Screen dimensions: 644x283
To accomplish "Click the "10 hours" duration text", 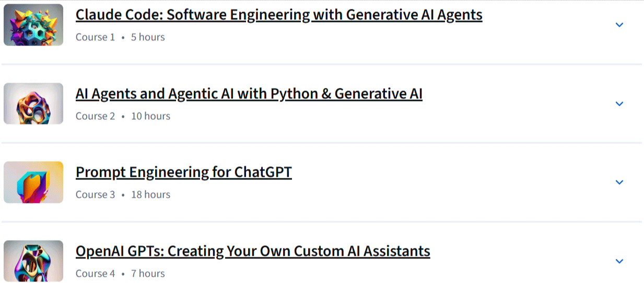I will click(x=150, y=116).
